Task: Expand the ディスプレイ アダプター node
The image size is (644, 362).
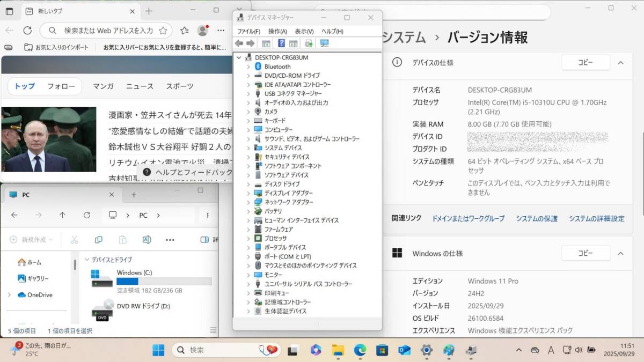Action: (248, 193)
